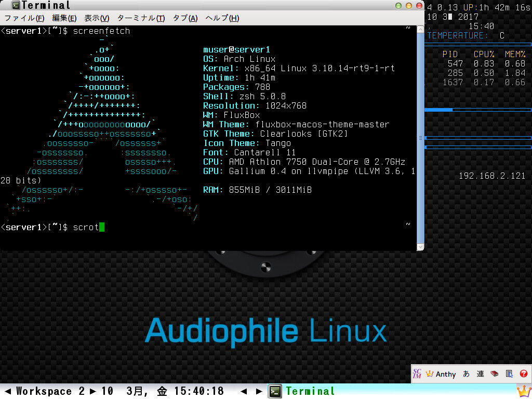This screenshot has height=399, width=532.
Task: Toggle the あ hiragana input mode
Action: [466, 374]
